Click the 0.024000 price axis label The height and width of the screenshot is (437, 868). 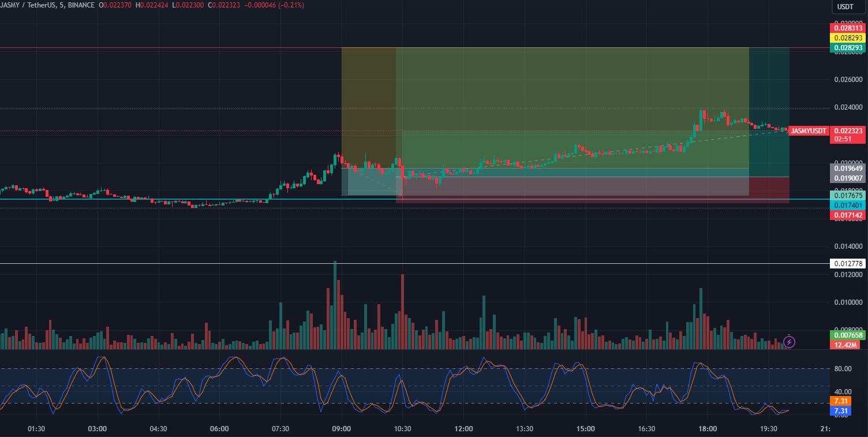(x=847, y=107)
